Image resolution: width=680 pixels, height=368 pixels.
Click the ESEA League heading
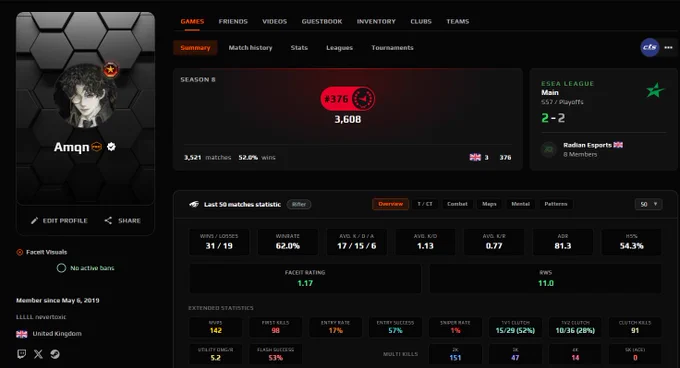pyautogui.click(x=567, y=84)
